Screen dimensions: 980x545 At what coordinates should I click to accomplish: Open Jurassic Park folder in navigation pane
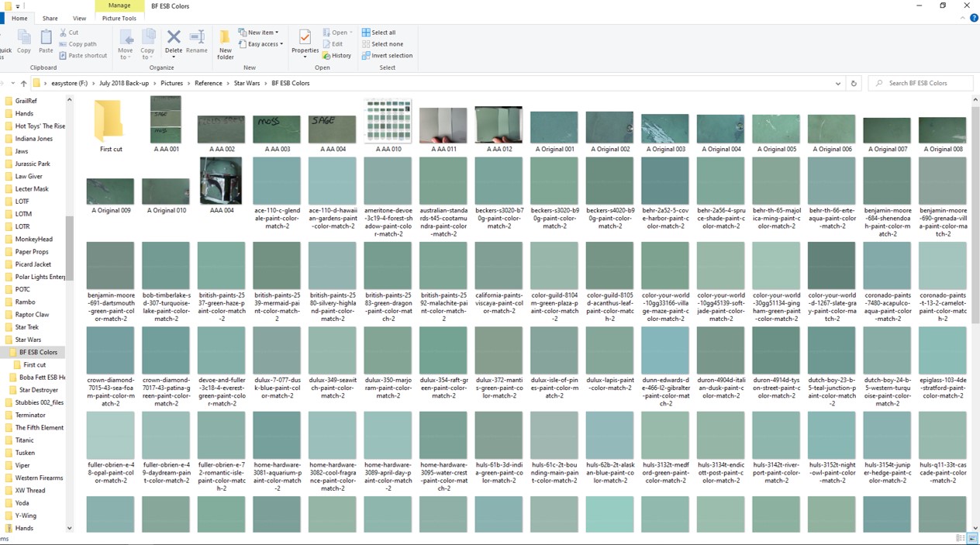pyautogui.click(x=33, y=164)
